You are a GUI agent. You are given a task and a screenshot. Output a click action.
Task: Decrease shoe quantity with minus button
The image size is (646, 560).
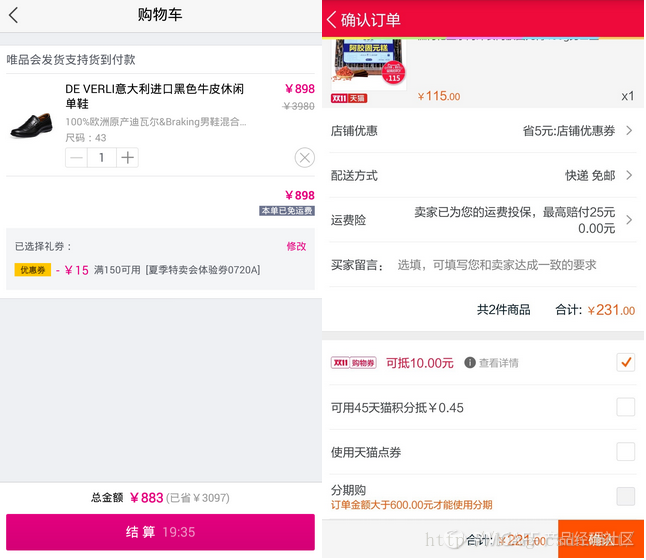click(x=76, y=158)
